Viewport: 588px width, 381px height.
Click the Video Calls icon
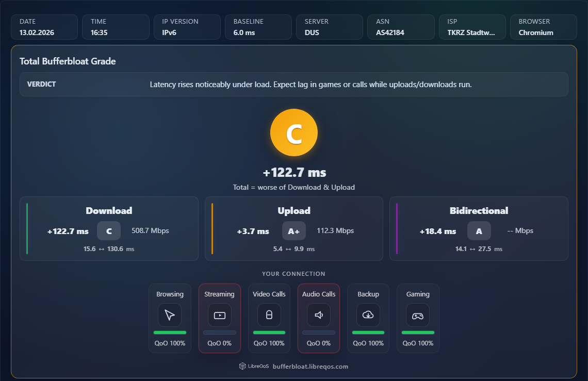pyautogui.click(x=269, y=315)
